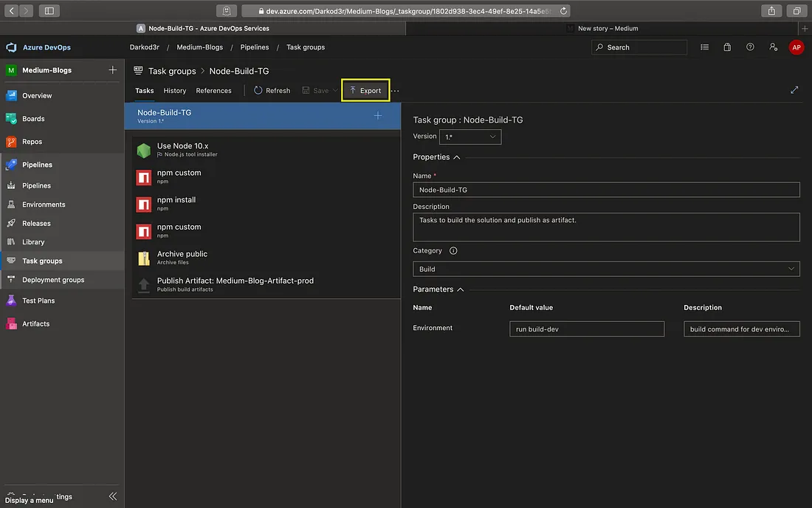
Task: Click the Name input field
Action: pos(606,190)
